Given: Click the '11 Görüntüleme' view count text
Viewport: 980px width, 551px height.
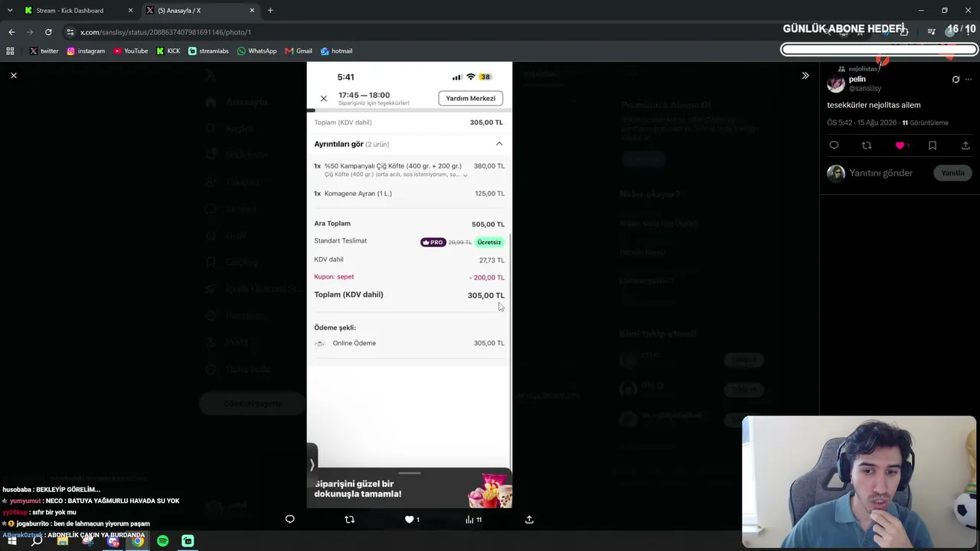Looking at the screenshot, I should 925,122.
